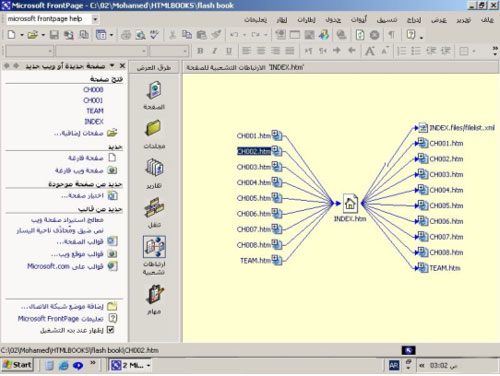Expand links of TEAM.htm on left
This screenshot has height=376, width=500.
click(x=275, y=258)
